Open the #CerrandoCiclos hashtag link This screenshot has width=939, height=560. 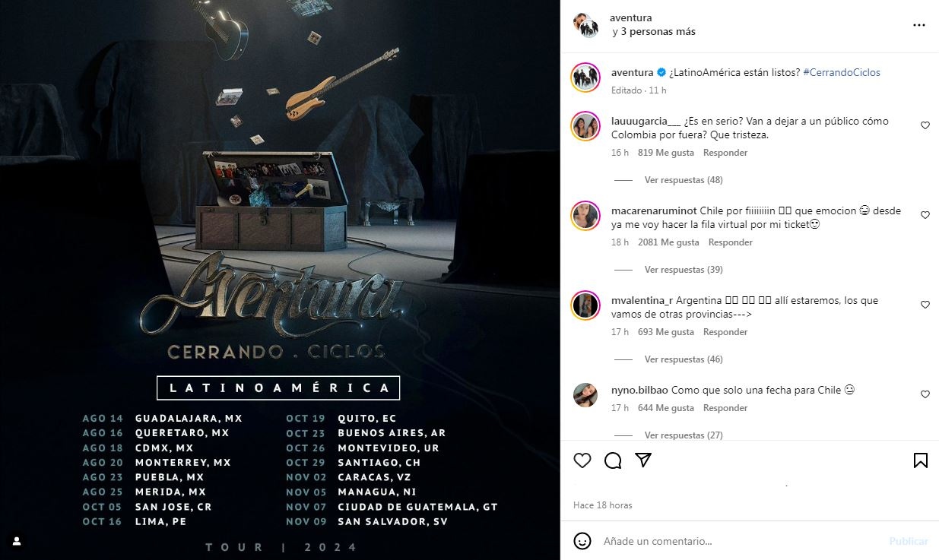pos(841,72)
